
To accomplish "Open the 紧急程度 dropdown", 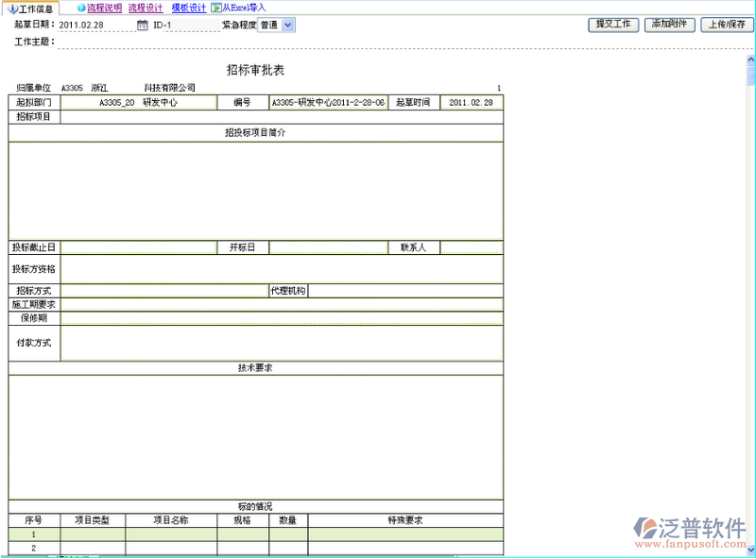I will [288, 25].
